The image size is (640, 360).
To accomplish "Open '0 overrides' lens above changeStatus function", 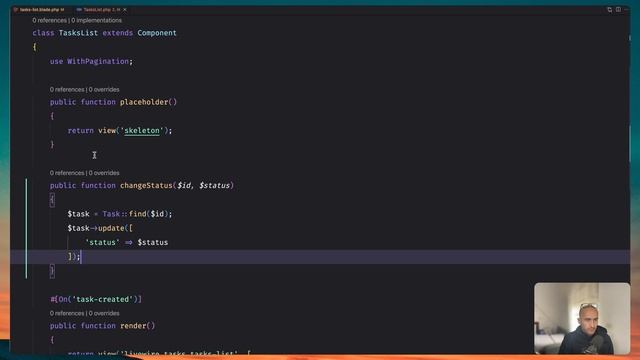I will pyautogui.click(x=104, y=173).
